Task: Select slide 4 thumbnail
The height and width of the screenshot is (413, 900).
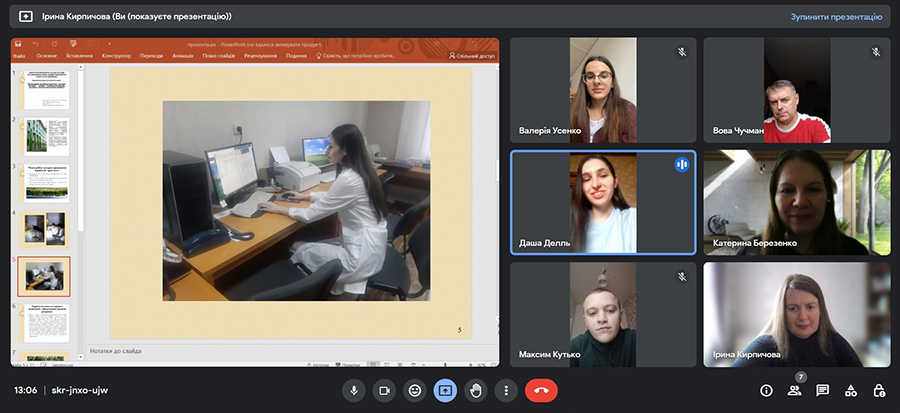Action: click(x=44, y=229)
